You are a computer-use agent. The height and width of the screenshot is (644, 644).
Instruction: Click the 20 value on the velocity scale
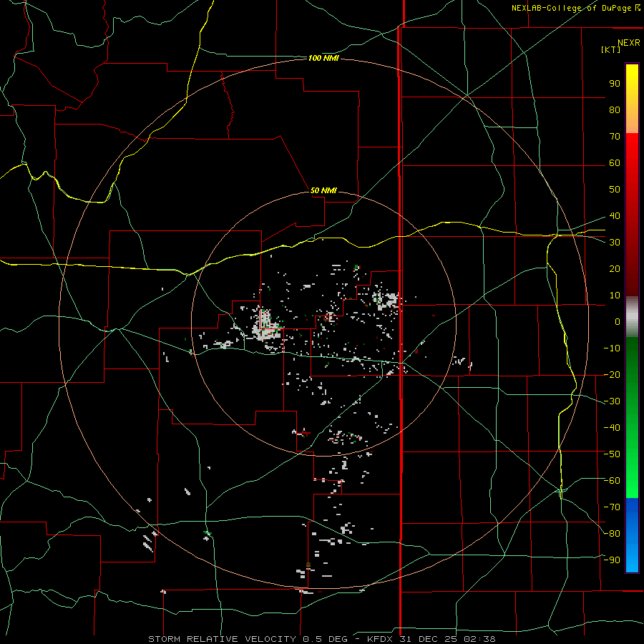pos(615,269)
